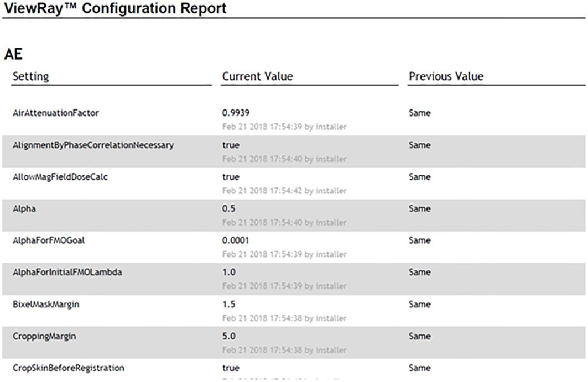588x382 pixels.
Task: Select the CropSkinBeforeRegistration setting name
Action: tap(69, 368)
